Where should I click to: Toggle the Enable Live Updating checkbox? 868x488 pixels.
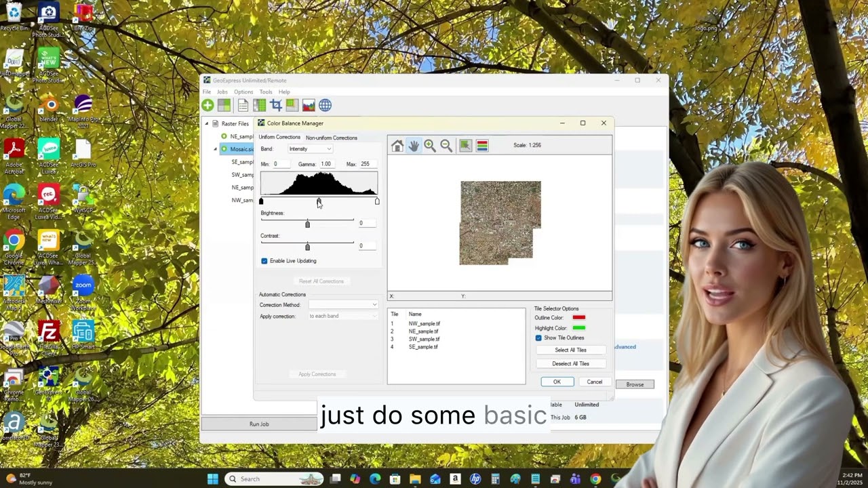(264, 261)
